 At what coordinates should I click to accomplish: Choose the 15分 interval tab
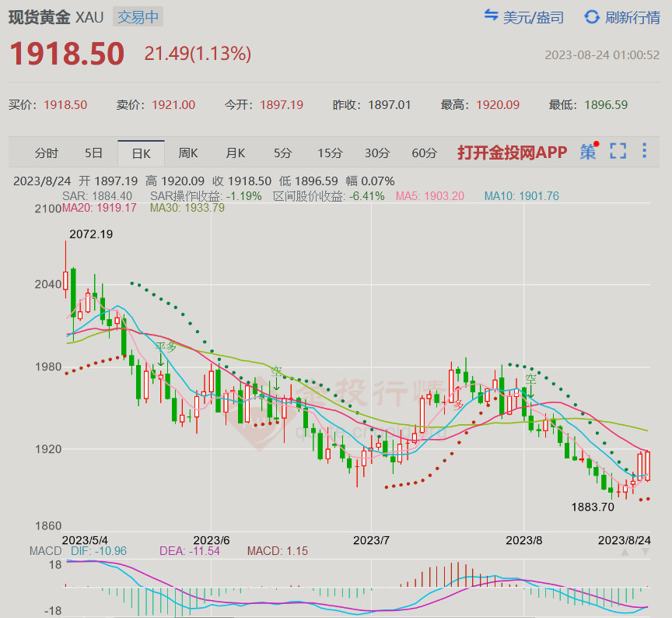[330, 153]
